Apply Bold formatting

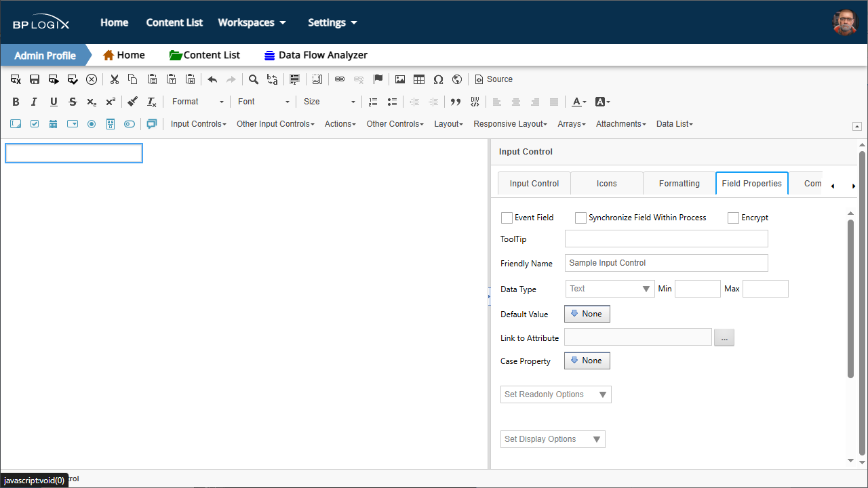point(16,102)
